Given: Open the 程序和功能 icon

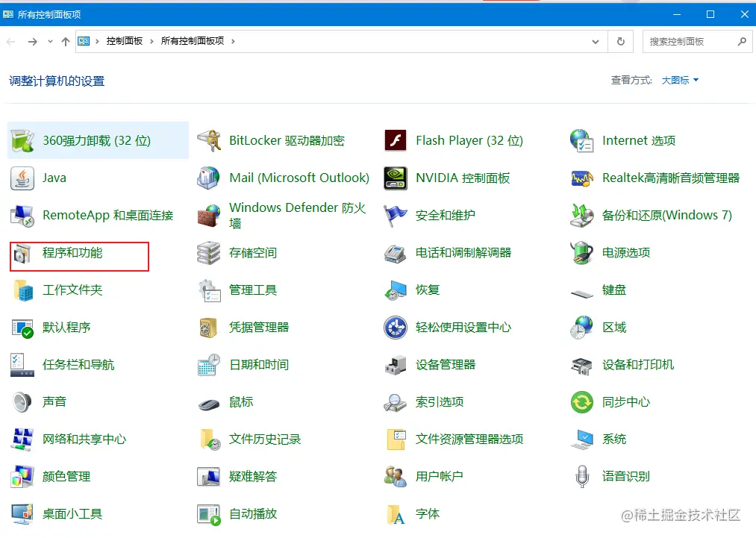Looking at the screenshot, I should (x=22, y=253).
